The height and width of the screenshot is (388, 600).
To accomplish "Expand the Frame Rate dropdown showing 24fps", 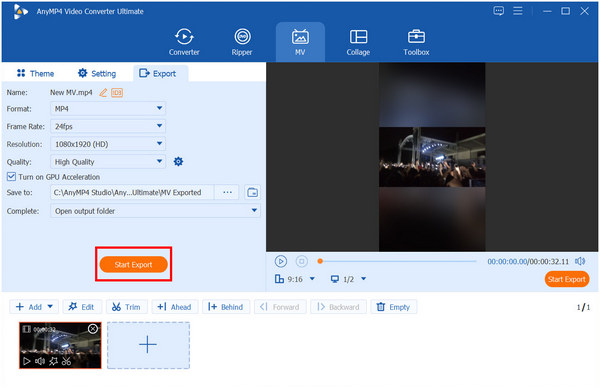I will 108,126.
